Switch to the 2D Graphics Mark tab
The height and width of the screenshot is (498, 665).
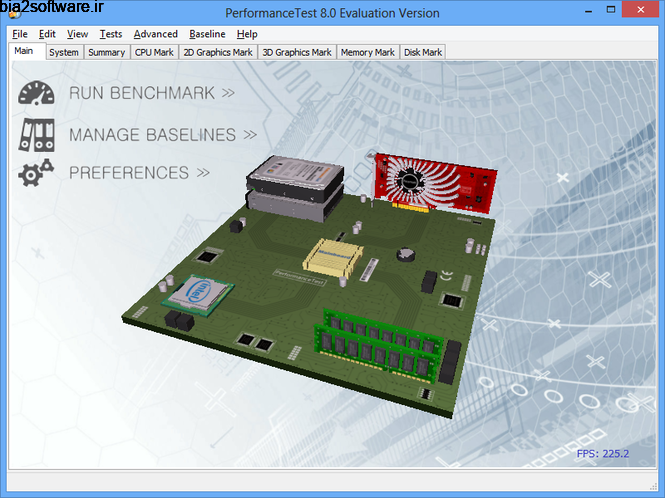(x=218, y=52)
